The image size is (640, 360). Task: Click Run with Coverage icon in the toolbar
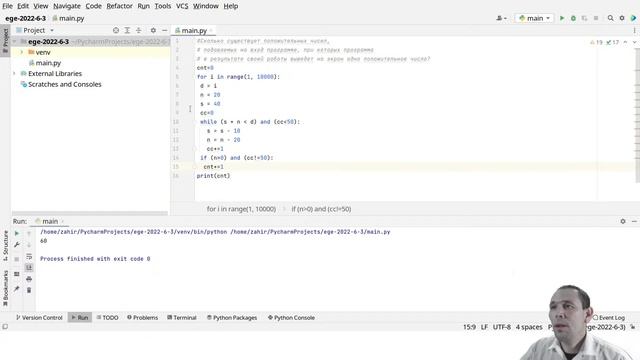(x=584, y=18)
